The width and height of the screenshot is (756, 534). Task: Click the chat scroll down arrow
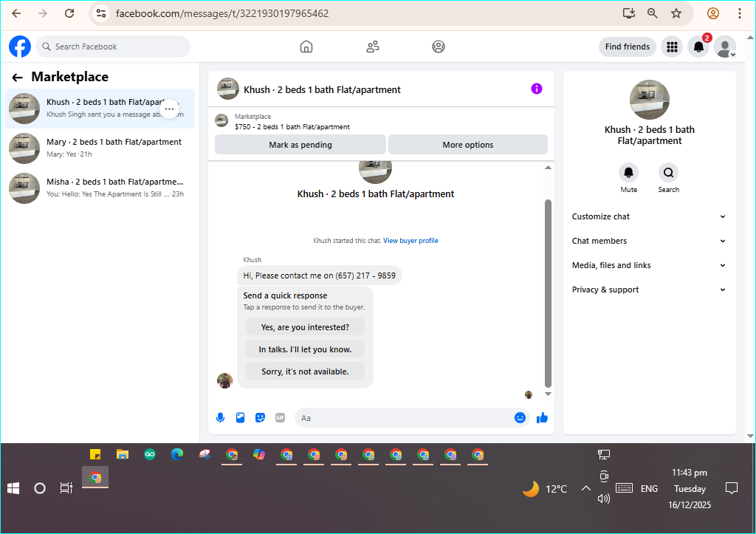click(x=548, y=394)
